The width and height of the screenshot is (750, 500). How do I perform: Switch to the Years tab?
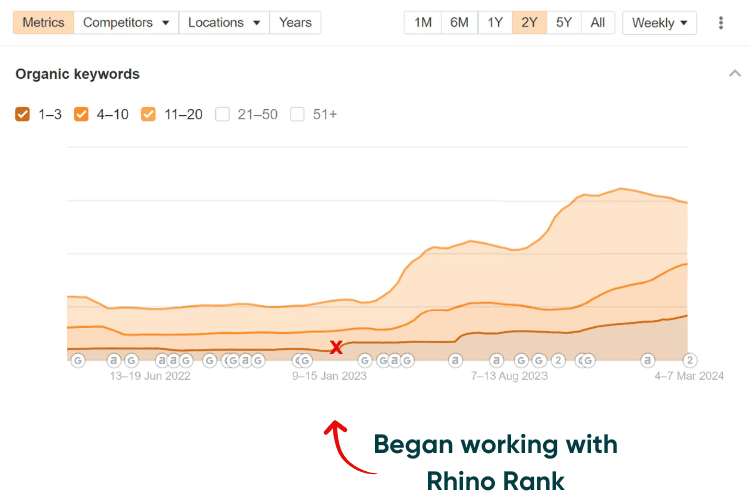pyautogui.click(x=295, y=22)
